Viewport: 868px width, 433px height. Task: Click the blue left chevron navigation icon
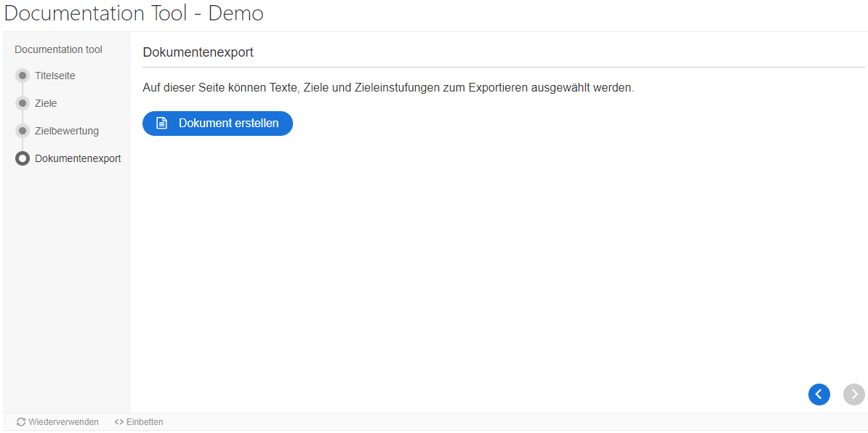pos(819,394)
